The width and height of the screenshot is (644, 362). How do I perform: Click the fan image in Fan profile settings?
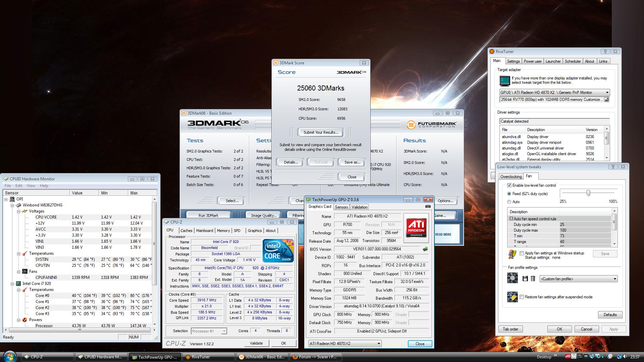point(512,278)
